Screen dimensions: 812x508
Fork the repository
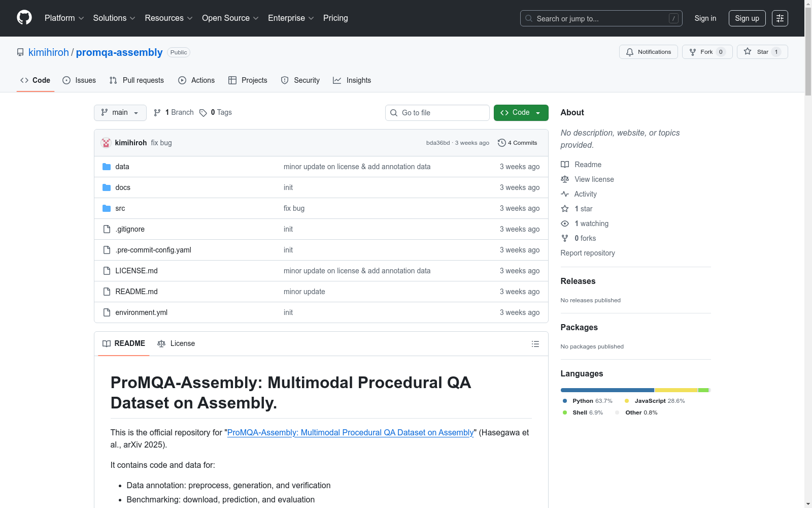[707, 52]
